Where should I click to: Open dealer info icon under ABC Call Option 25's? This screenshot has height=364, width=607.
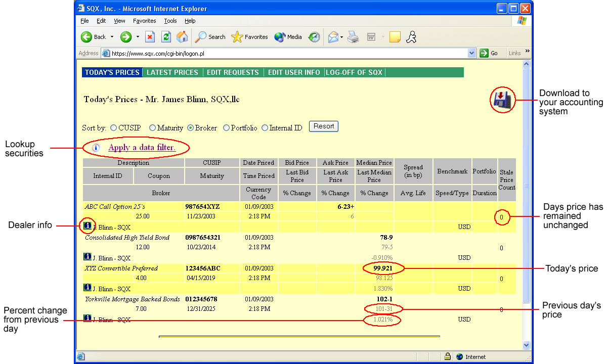pyautogui.click(x=88, y=225)
